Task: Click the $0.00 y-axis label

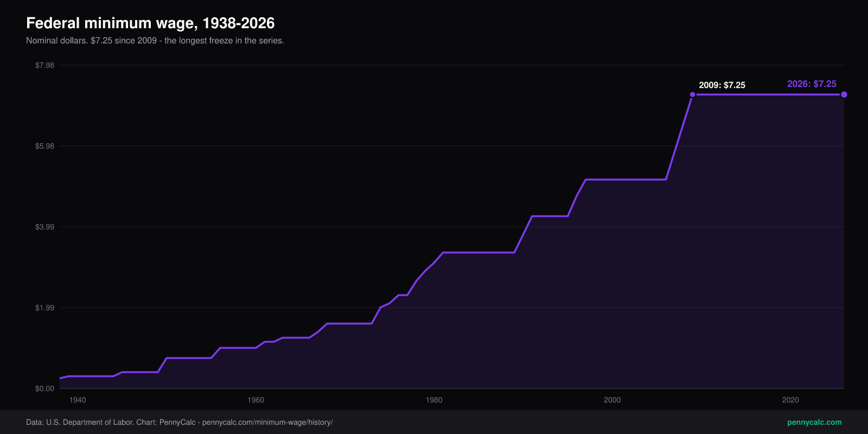Action: tap(44, 388)
